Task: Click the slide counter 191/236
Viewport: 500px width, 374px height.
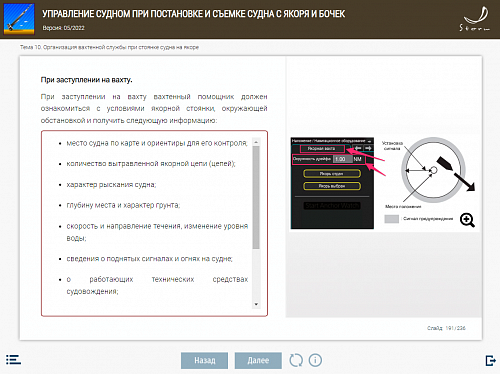Action: click(446, 328)
